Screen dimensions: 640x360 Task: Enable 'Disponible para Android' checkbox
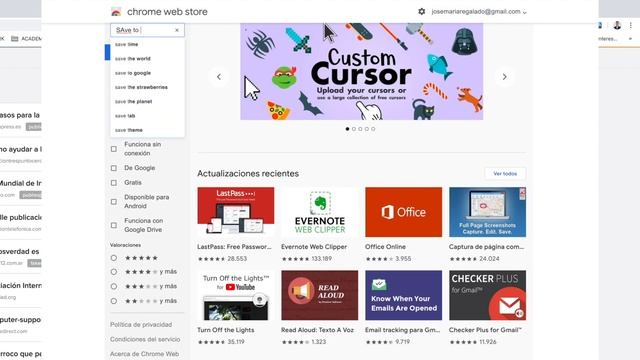(x=114, y=202)
